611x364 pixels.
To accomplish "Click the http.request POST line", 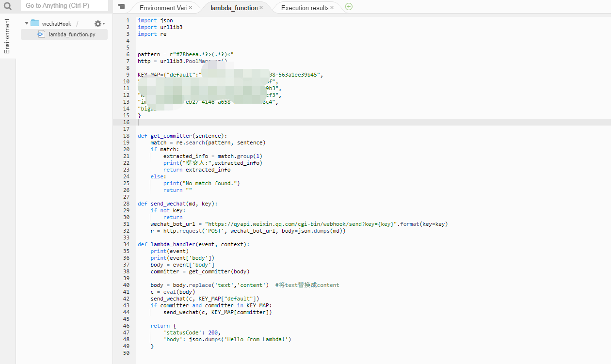I will tap(248, 231).
